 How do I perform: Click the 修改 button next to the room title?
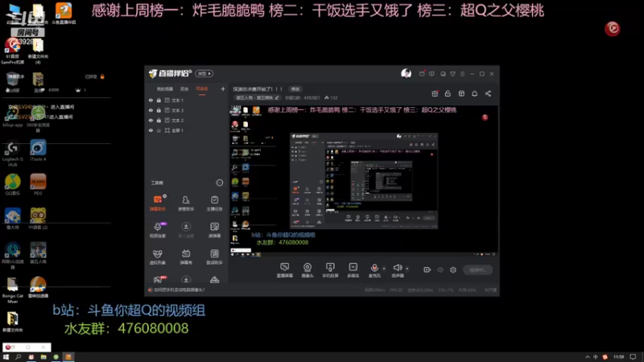tap(295, 89)
